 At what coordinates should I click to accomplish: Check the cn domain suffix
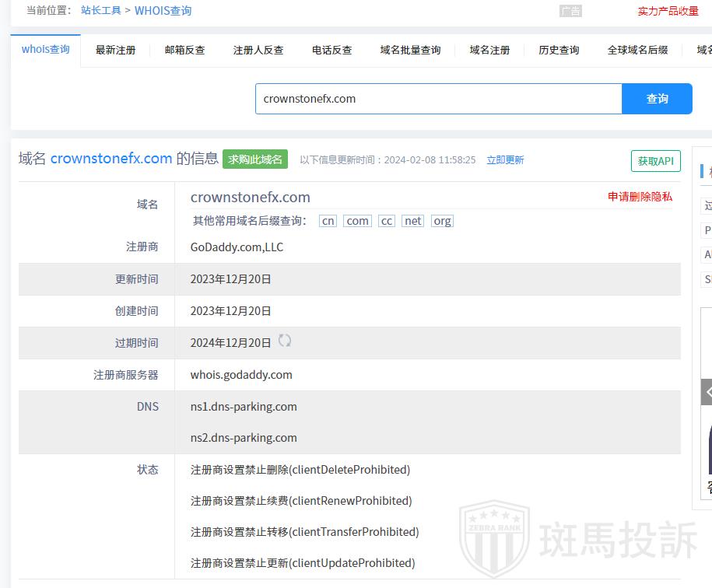coord(328,221)
